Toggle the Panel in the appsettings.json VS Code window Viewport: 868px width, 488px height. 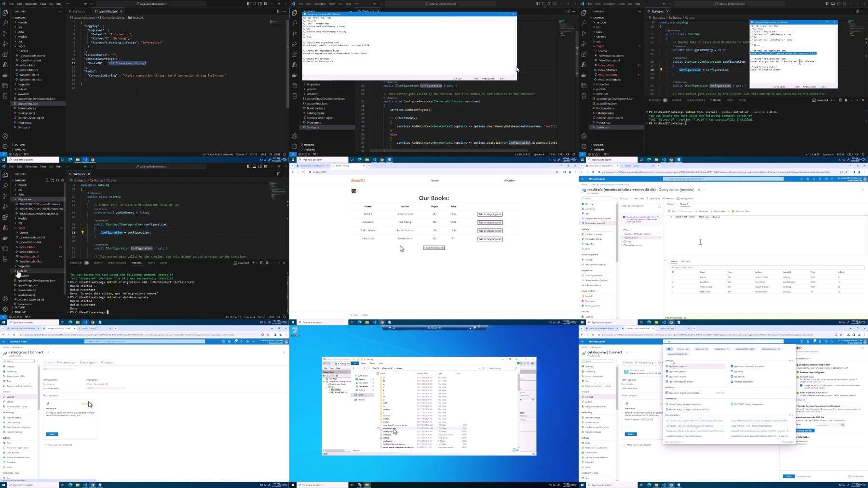pos(255,4)
